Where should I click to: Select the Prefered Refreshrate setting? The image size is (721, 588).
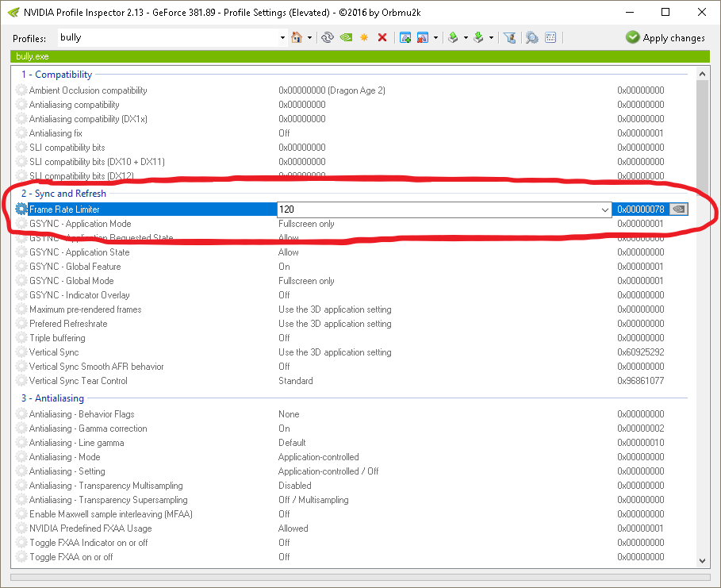351,324
